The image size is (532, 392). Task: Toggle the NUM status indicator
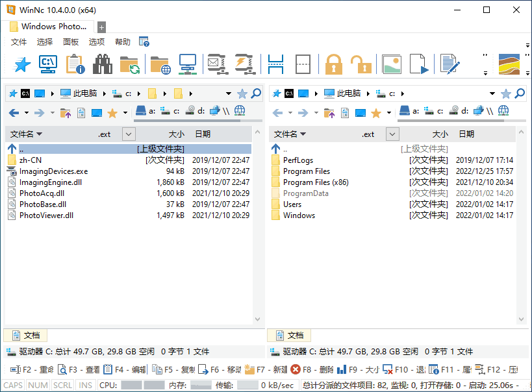[x=38, y=386]
